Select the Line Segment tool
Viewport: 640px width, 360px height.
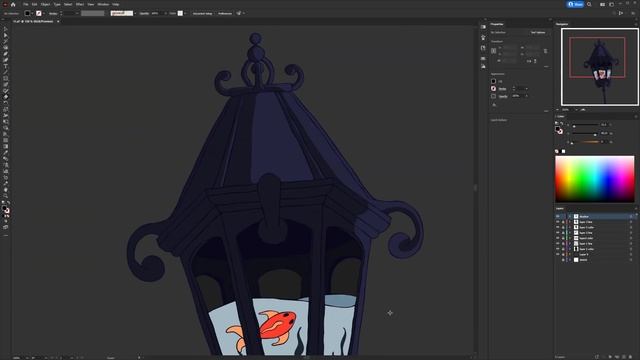click(x=6, y=72)
